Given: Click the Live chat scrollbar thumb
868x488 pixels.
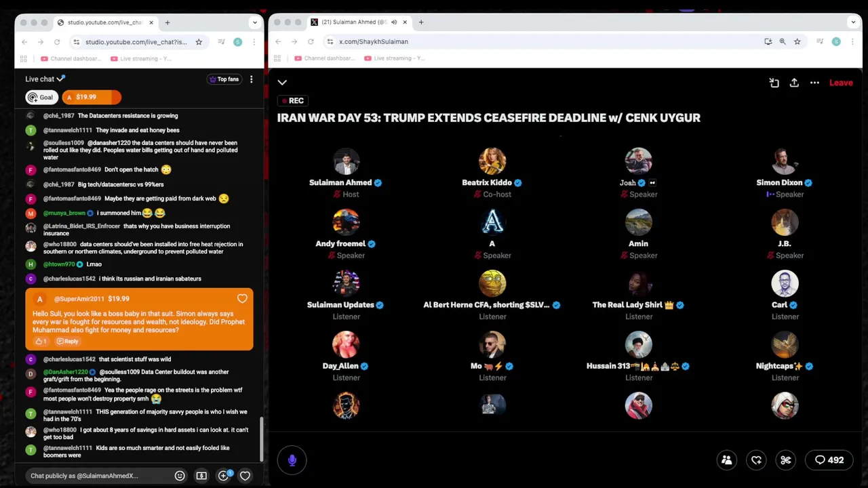Looking at the screenshot, I should 261,439.
